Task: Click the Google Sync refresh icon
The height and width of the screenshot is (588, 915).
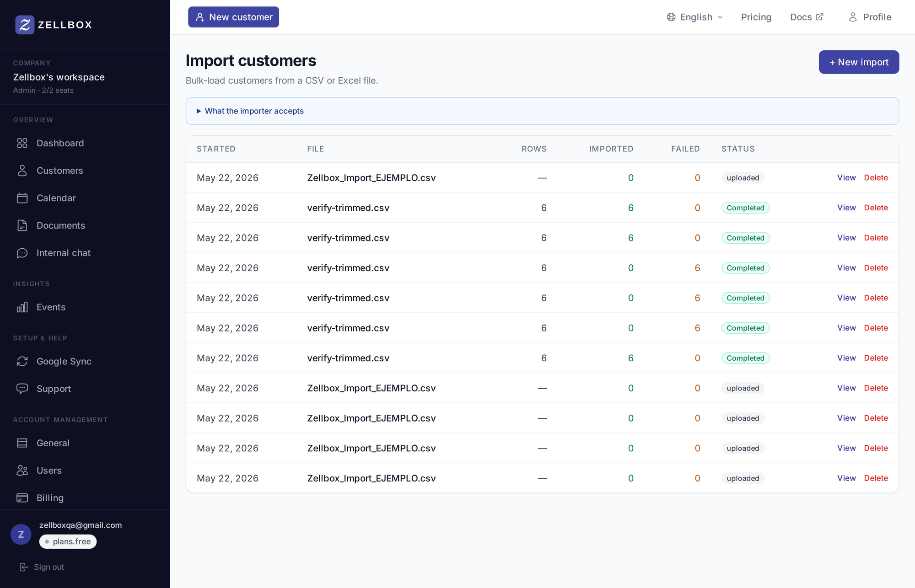Action: (22, 361)
